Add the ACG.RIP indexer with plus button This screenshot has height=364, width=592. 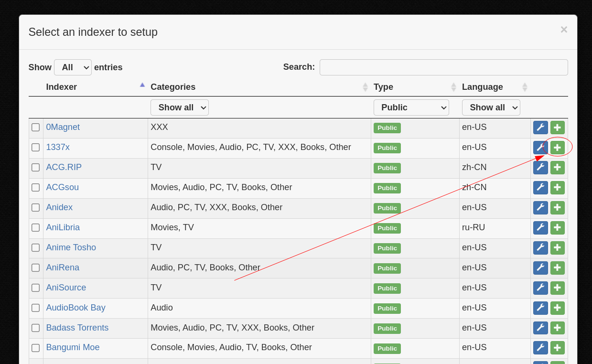point(558,168)
